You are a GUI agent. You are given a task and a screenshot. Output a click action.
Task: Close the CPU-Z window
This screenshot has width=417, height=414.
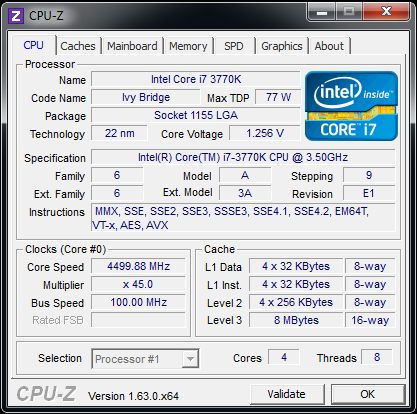386,11
